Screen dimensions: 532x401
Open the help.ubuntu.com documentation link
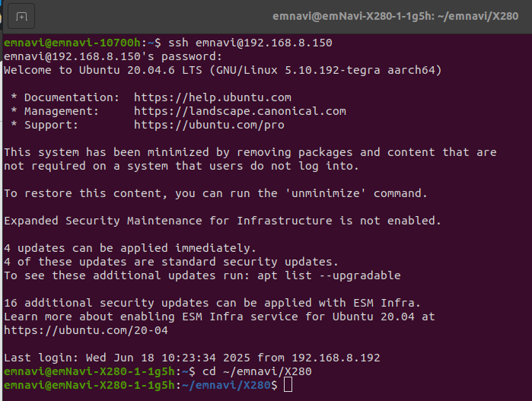tap(212, 97)
